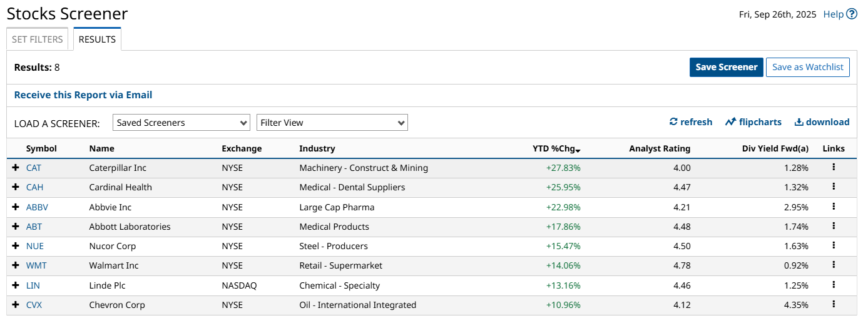
Task: Click links kebab icon for Abbvie
Action: pyautogui.click(x=834, y=207)
